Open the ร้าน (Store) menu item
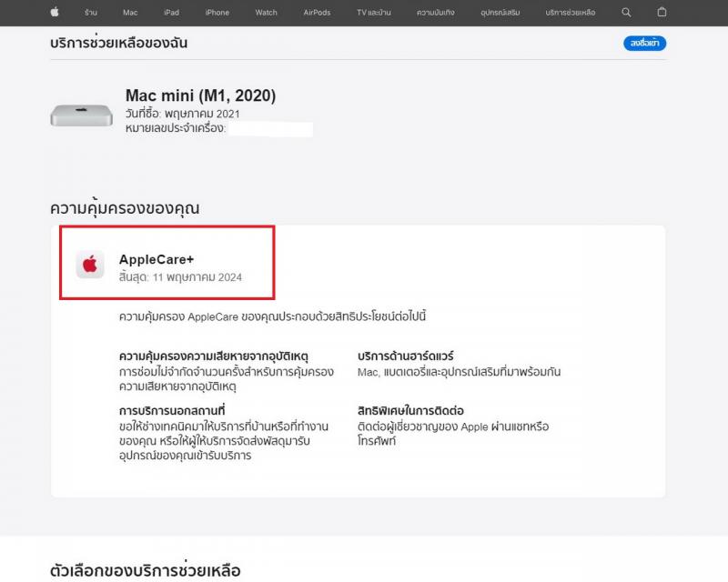 (91, 13)
